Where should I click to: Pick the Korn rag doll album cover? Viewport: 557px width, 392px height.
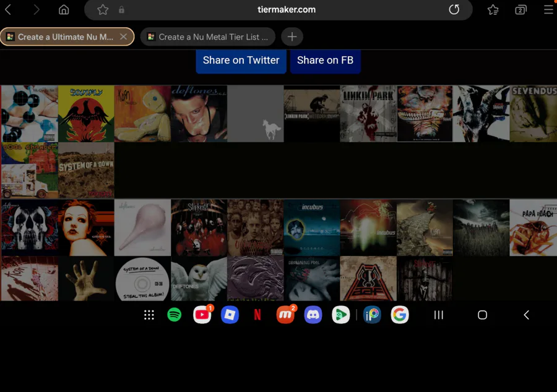coord(142,114)
